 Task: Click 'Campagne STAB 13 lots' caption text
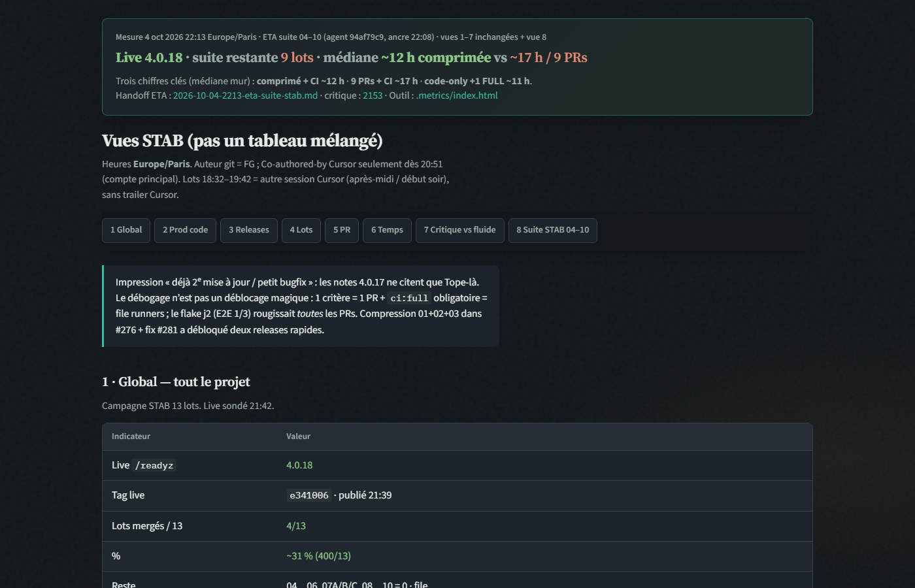[x=188, y=406]
